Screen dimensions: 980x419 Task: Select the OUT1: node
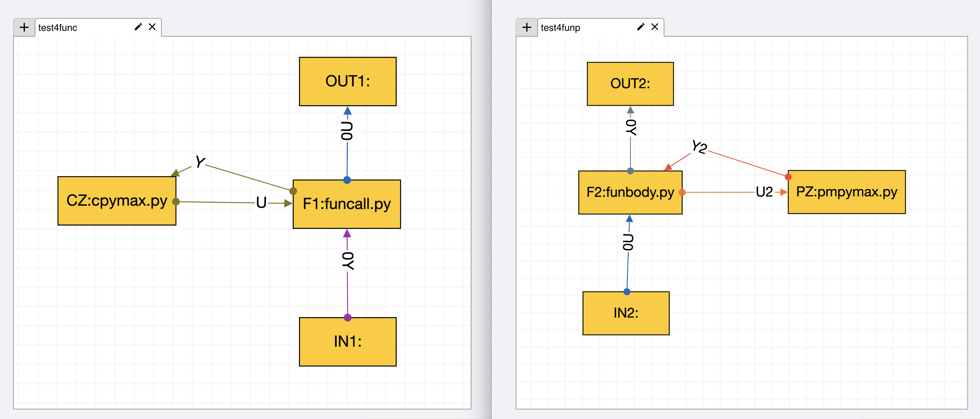point(347,82)
